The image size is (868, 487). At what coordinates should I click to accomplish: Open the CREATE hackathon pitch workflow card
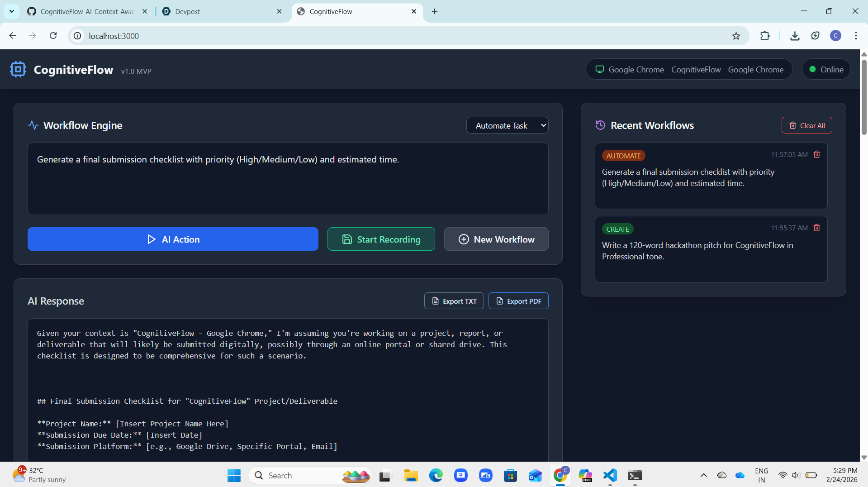click(711, 249)
